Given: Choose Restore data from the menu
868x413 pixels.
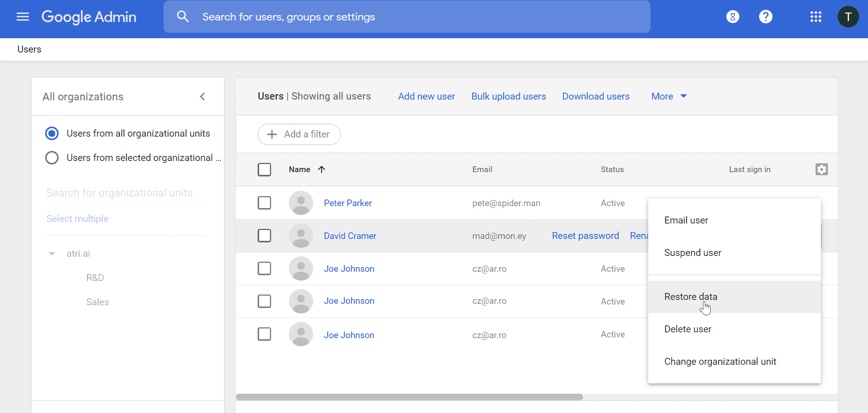Looking at the screenshot, I should pyautogui.click(x=691, y=296).
